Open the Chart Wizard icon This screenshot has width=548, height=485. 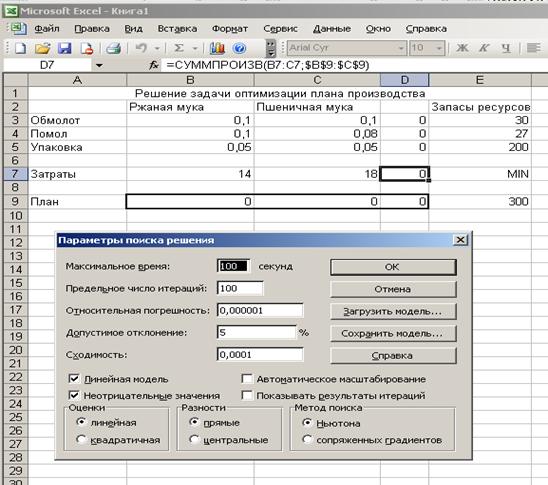click(217, 48)
